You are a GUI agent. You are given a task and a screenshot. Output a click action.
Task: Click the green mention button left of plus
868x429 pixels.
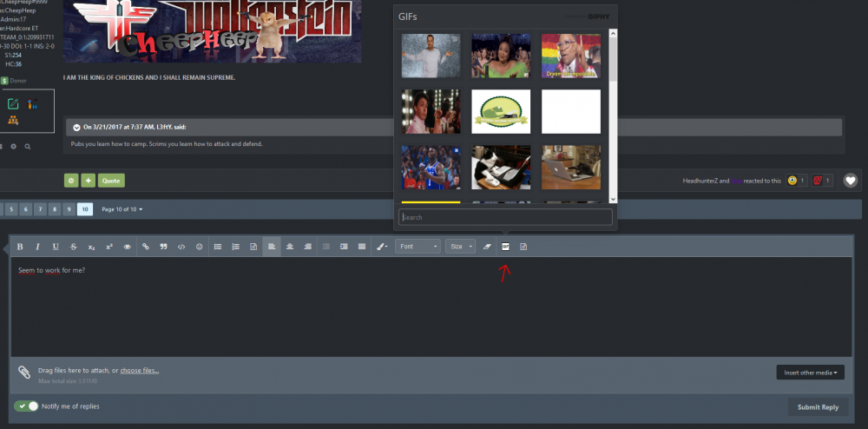71,181
